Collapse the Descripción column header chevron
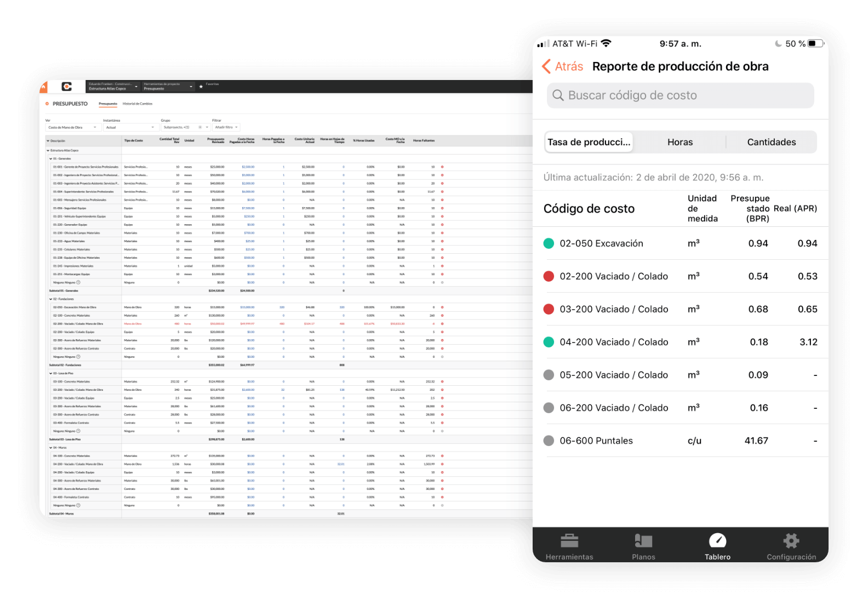This screenshot has width=868, height=605. click(x=48, y=141)
